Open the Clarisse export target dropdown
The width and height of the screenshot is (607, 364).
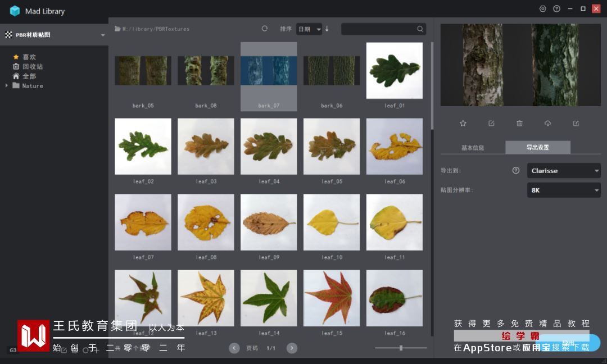[x=564, y=171]
